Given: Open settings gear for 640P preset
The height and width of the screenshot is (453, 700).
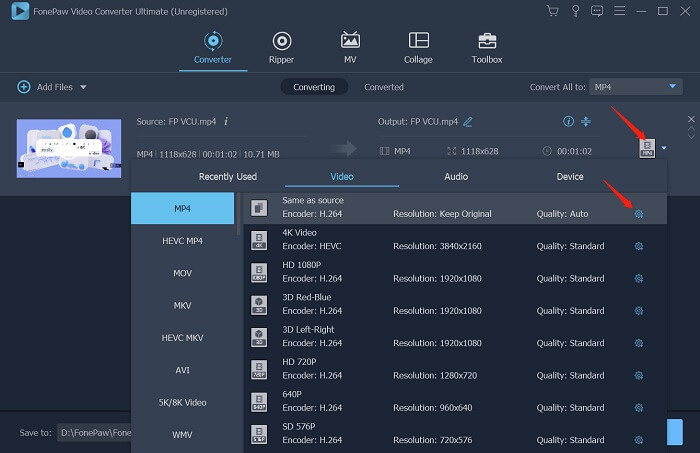Looking at the screenshot, I should coord(639,408).
